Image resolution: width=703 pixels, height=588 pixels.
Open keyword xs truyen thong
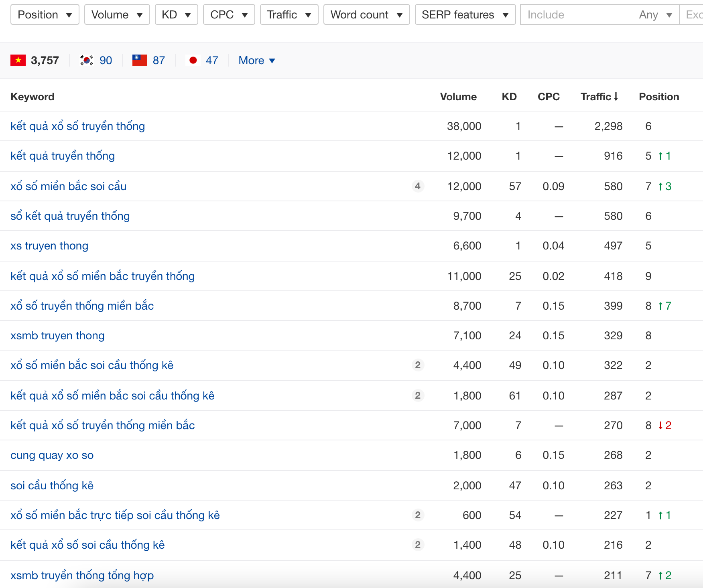pos(49,245)
